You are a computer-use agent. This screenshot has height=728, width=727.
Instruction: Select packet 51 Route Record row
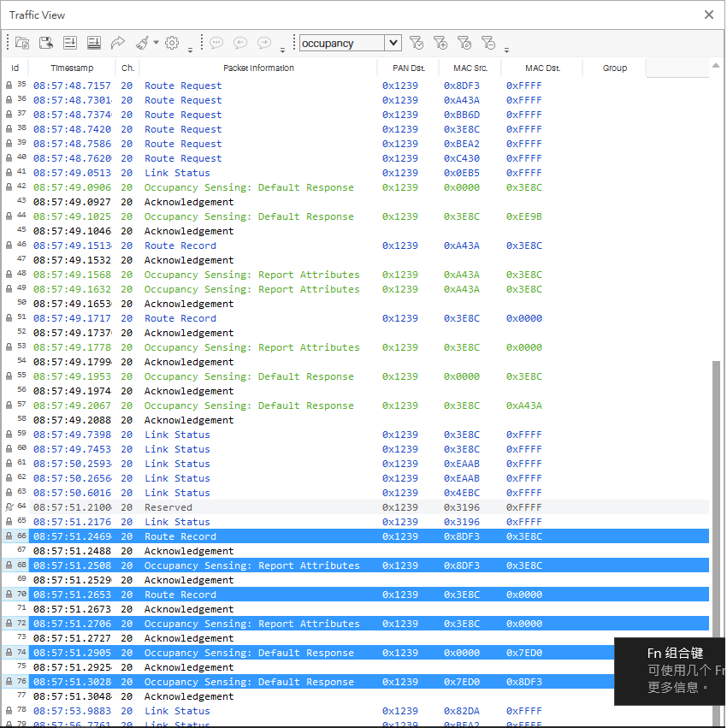click(355, 318)
